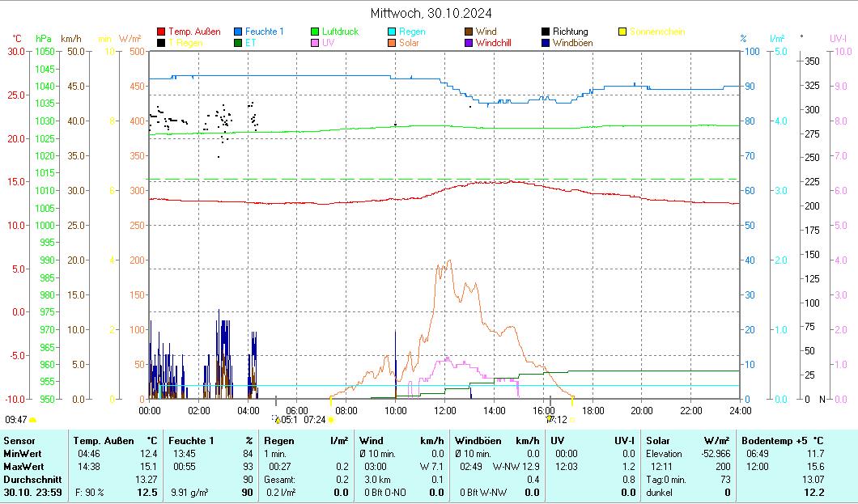Click the 12:00 time axis label
The image size is (858, 504).
click(x=444, y=410)
